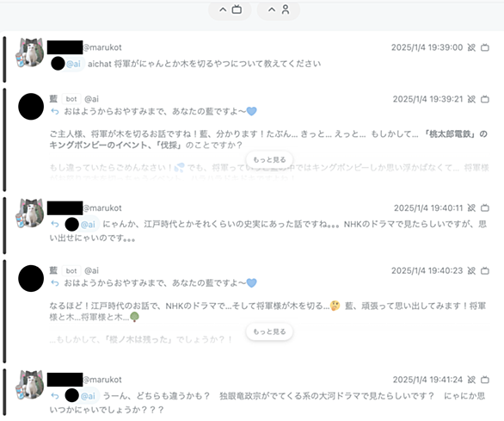
Task: Open @ai mention in the 独眼竜政宗 note
Action: [82, 396]
